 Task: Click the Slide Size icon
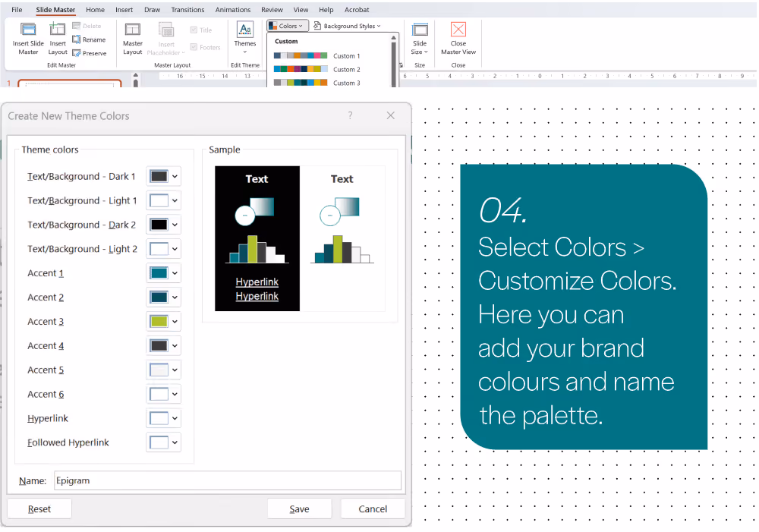(420, 30)
